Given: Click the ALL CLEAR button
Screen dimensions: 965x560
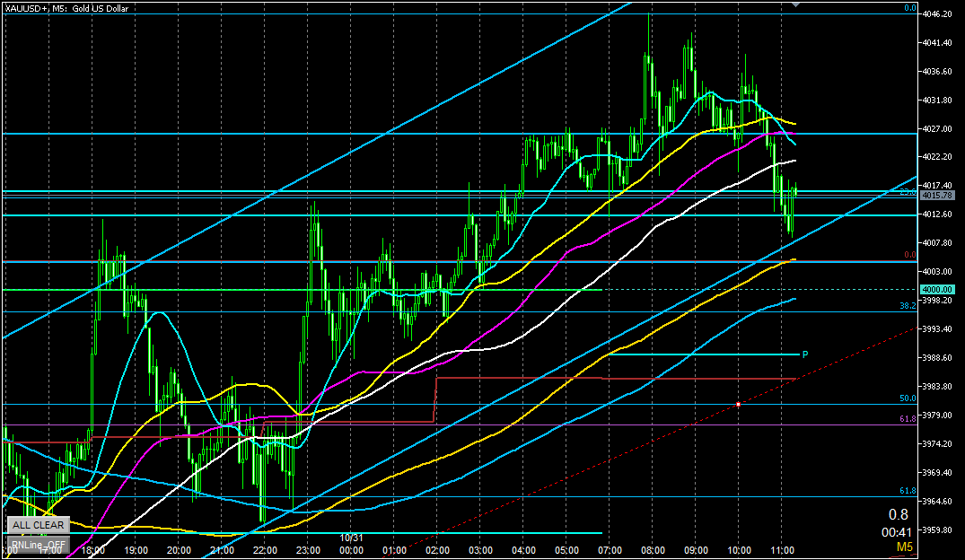Looking at the screenshot, I should coord(38,525).
